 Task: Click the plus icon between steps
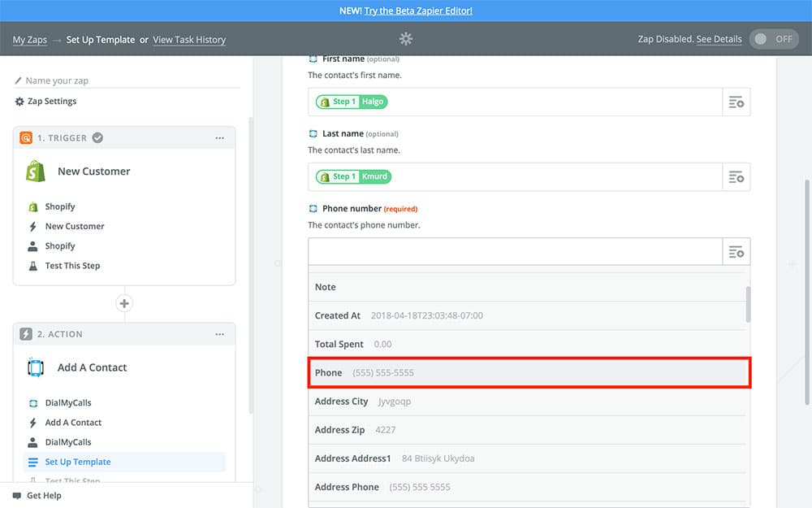pyautogui.click(x=124, y=304)
